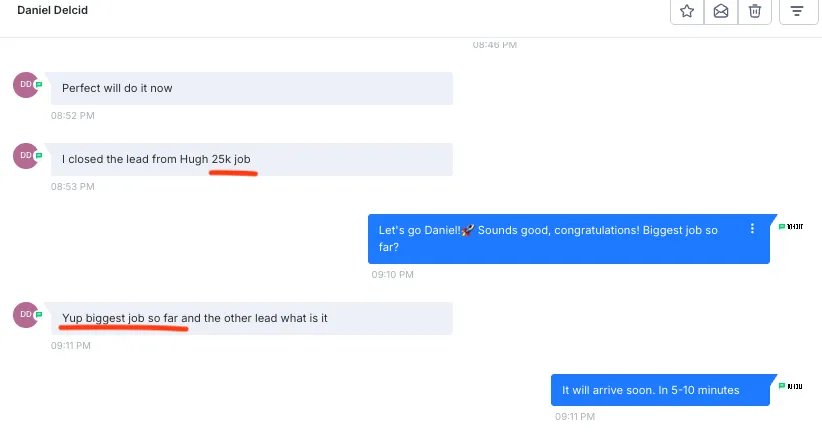The image size is (822, 434).
Task: Delete the conversation using the trash icon
Action: (x=754, y=11)
